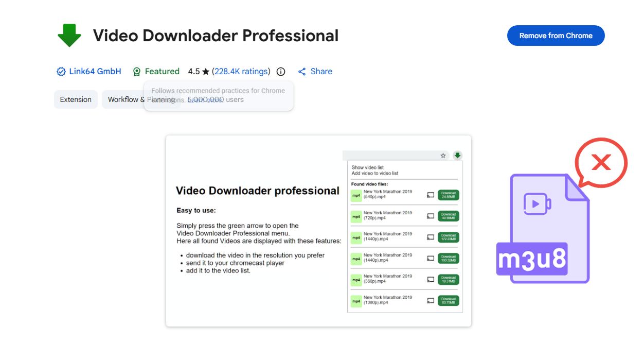Click the purple m3u8 file icon
The height and width of the screenshot is (342, 644).
(543, 229)
